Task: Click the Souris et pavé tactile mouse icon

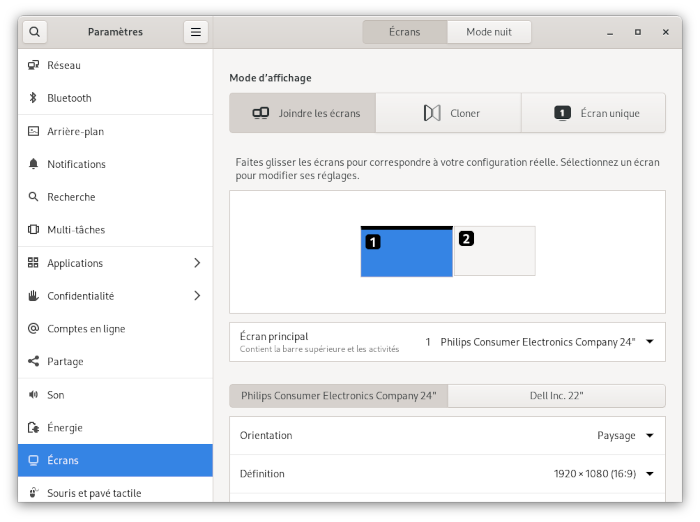Action: tap(33, 493)
